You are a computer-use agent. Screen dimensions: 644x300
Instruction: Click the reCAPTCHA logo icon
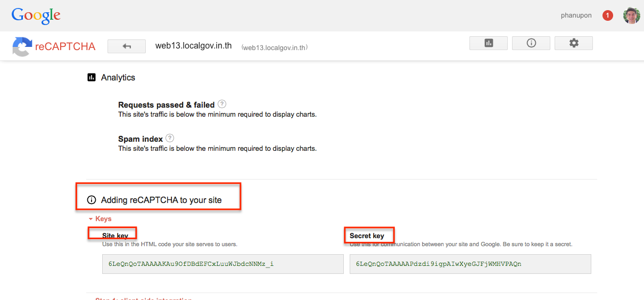click(22, 46)
